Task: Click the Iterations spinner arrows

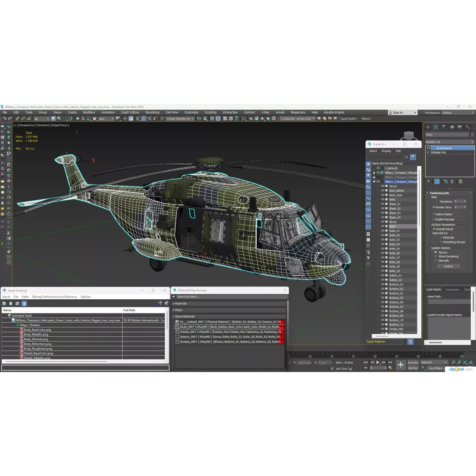Action: click(465, 201)
